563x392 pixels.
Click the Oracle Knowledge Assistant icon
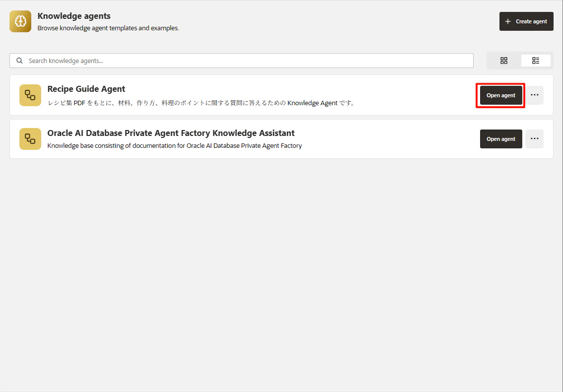[x=30, y=139]
